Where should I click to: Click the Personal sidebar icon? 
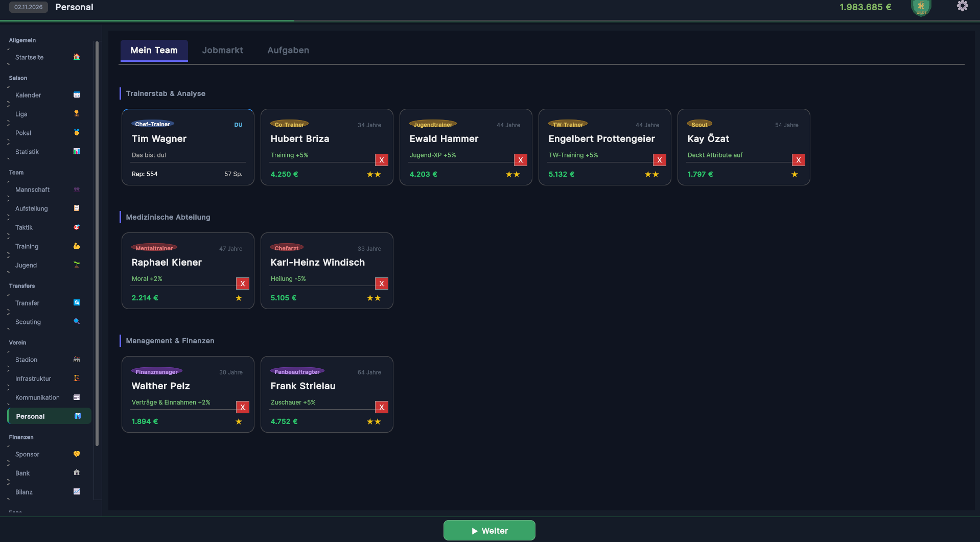point(78,416)
